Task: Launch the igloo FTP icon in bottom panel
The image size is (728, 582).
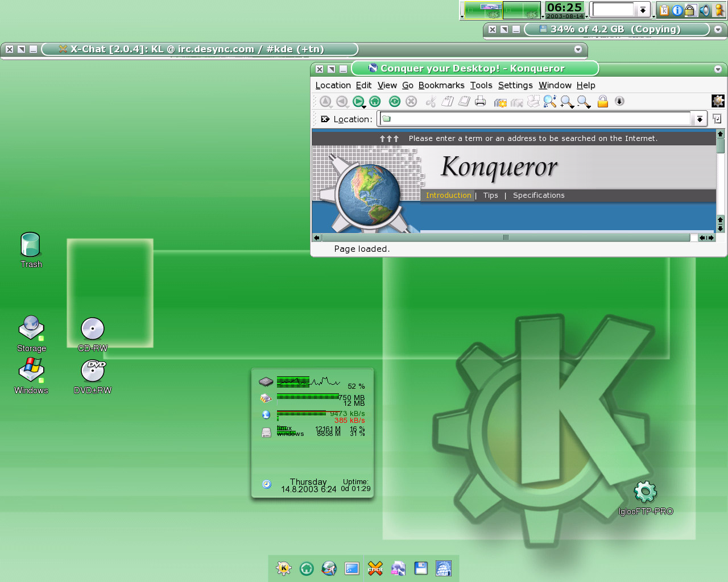Action: [444, 568]
